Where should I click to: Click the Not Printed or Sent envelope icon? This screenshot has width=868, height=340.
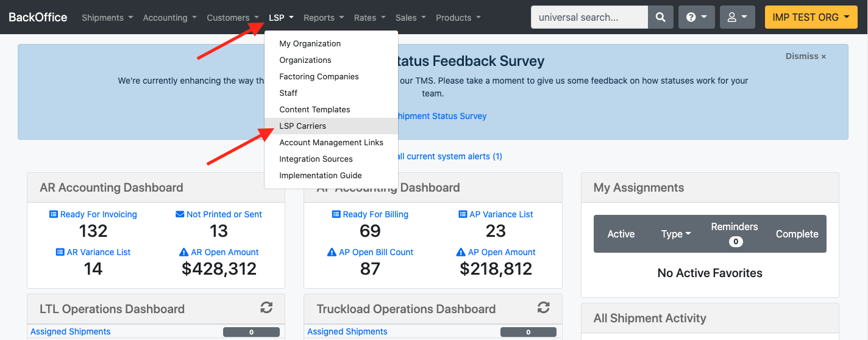tap(180, 214)
